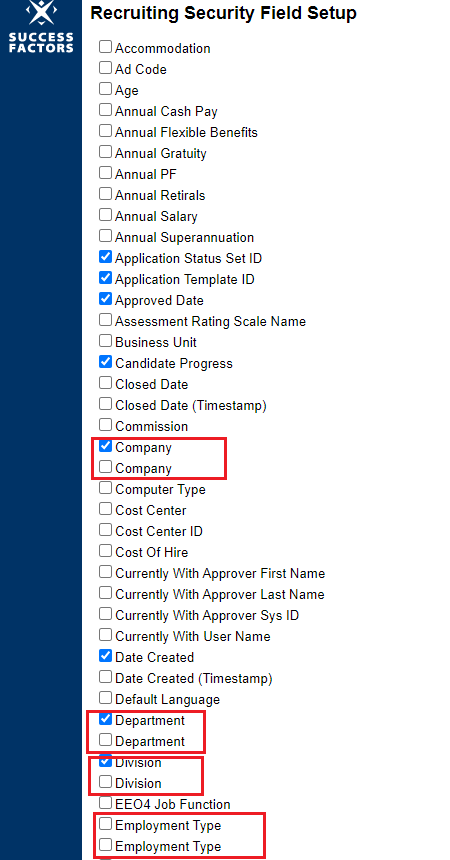Check Assessment Rating Scale Name

(x=105, y=320)
